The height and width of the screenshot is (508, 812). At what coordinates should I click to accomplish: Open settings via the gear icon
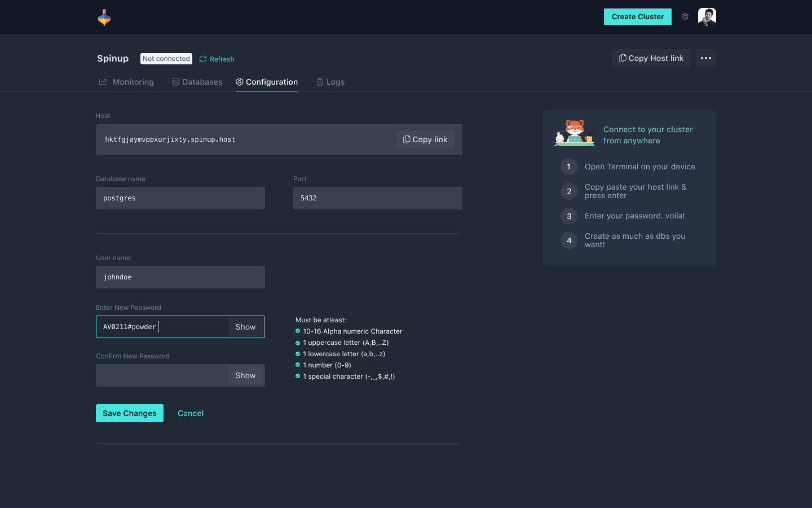point(685,17)
